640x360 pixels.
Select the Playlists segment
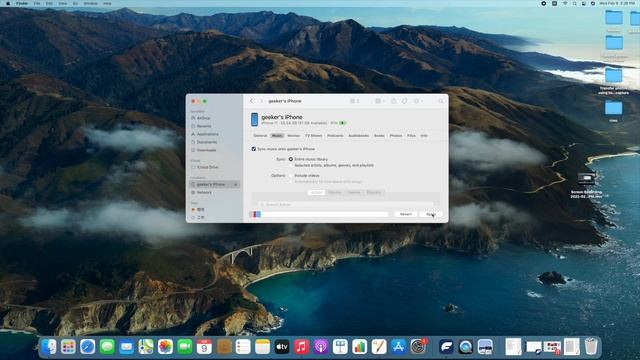click(x=373, y=192)
